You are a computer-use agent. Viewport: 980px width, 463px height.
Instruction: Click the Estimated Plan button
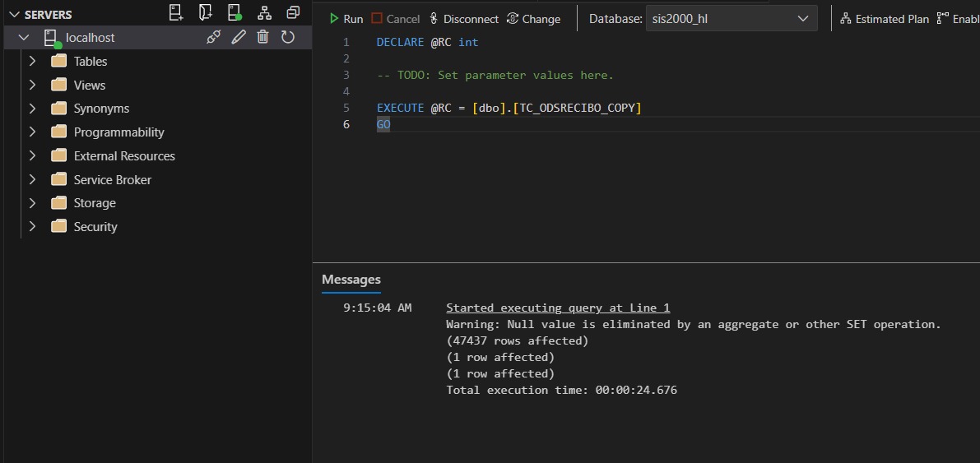[x=885, y=19]
